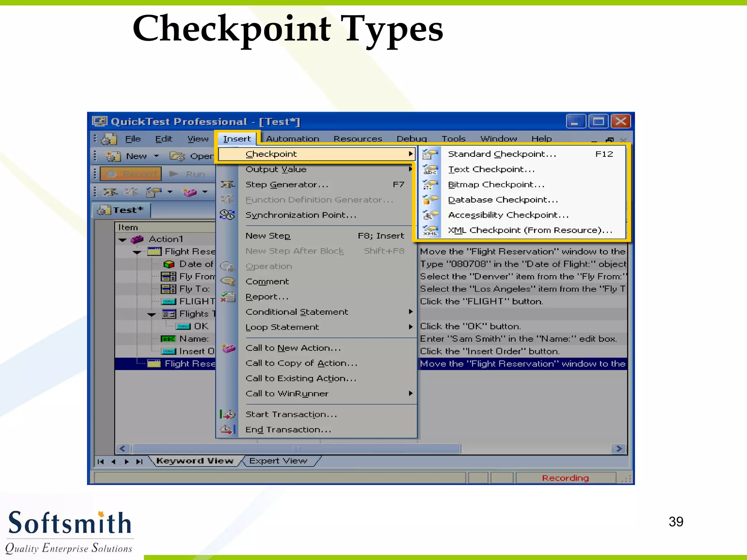
Task: Click the End Transaction icon
Action: (x=228, y=429)
